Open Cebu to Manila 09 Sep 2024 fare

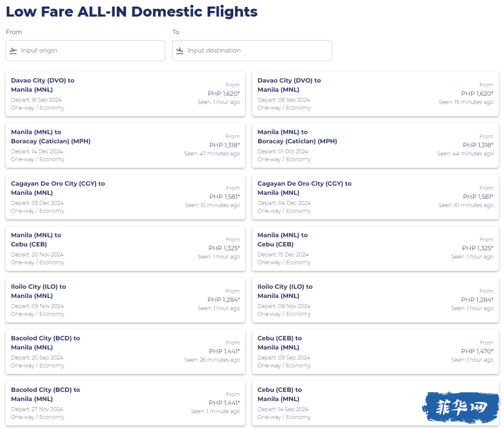(x=375, y=352)
